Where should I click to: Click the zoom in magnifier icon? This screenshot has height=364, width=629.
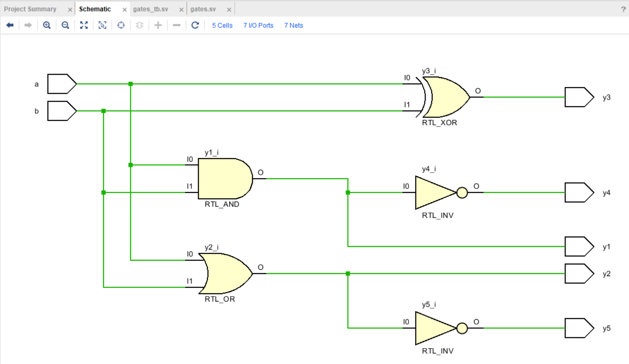click(x=47, y=25)
